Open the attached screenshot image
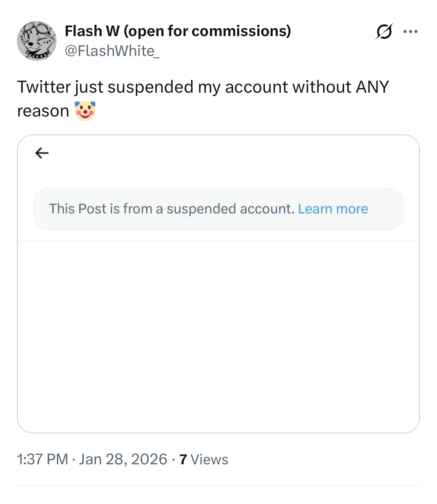 218,331
